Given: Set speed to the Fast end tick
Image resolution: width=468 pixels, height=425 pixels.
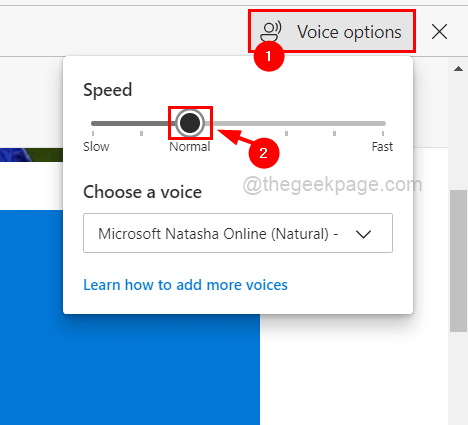Looking at the screenshot, I should click(x=383, y=133).
